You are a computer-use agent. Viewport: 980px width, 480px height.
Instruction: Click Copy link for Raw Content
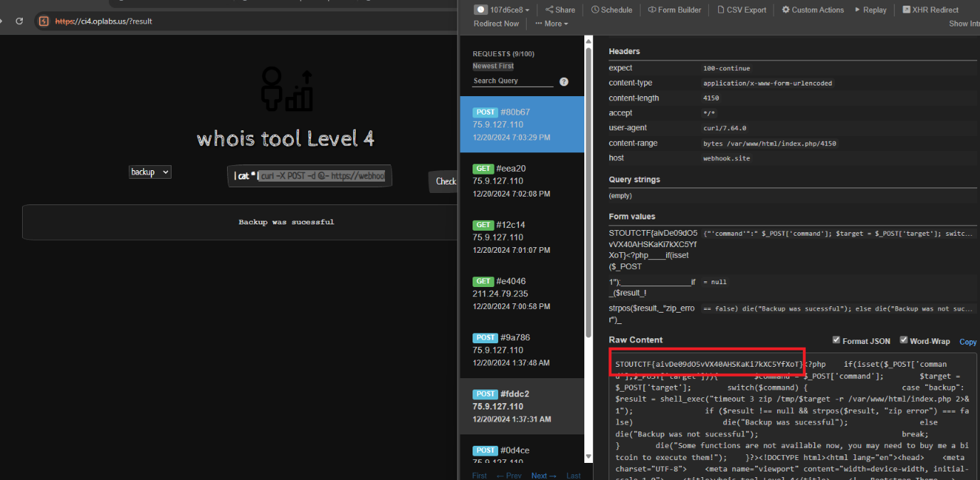pyautogui.click(x=968, y=342)
